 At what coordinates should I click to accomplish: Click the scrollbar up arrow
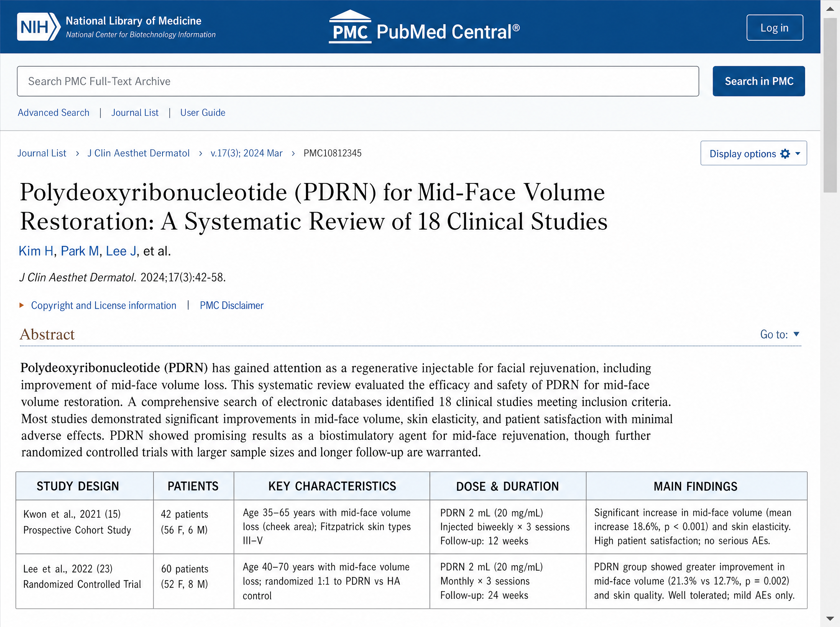click(830, 8)
